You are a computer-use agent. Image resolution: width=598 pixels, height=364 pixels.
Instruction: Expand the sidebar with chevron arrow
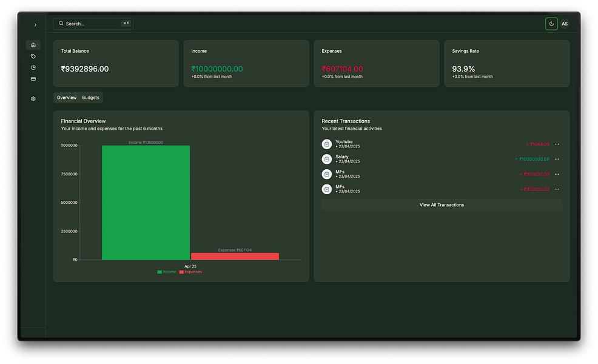coord(35,25)
